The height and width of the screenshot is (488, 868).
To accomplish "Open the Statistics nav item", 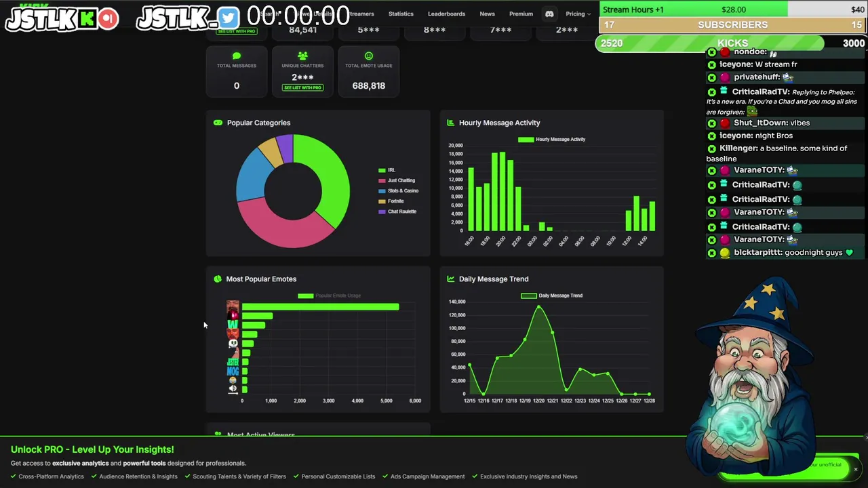I will [x=401, y=14].
